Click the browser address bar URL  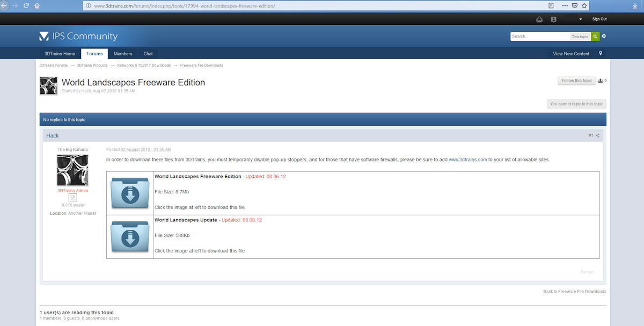185,5
